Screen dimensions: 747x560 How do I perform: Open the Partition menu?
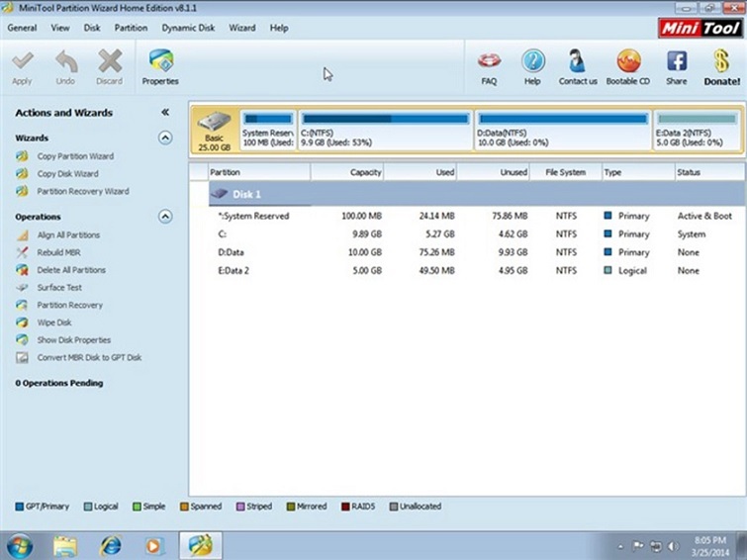point(131,28)
